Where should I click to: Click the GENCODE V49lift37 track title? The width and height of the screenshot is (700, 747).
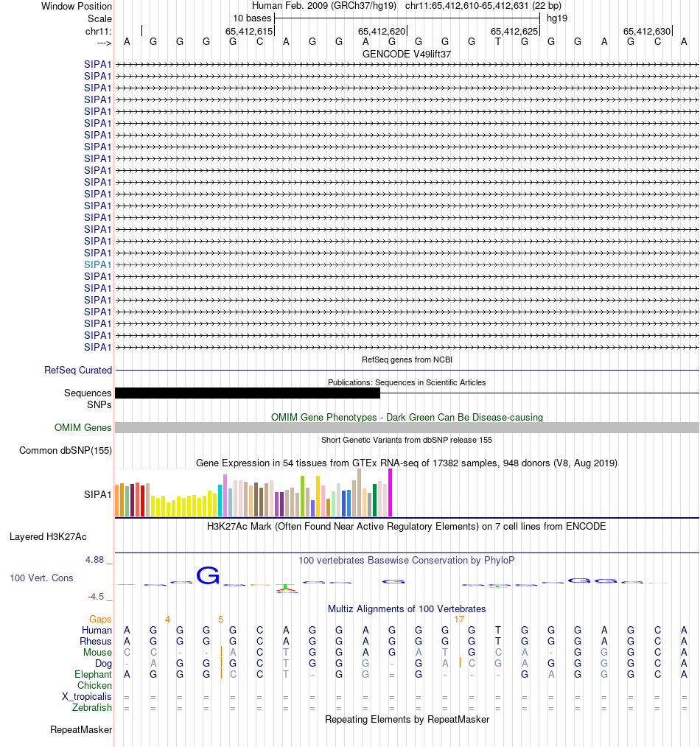407,55
